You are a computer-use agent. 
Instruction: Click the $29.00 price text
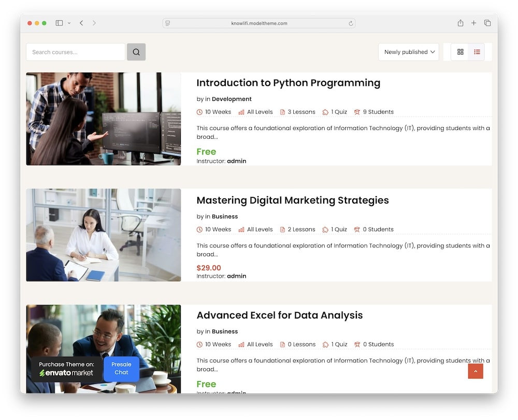(x=209, y=268)
